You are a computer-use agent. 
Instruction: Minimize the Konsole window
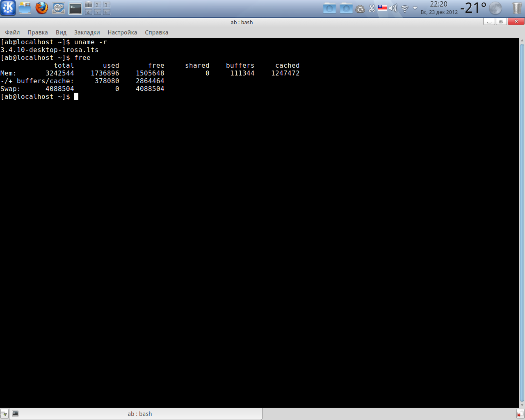point(489,22)
